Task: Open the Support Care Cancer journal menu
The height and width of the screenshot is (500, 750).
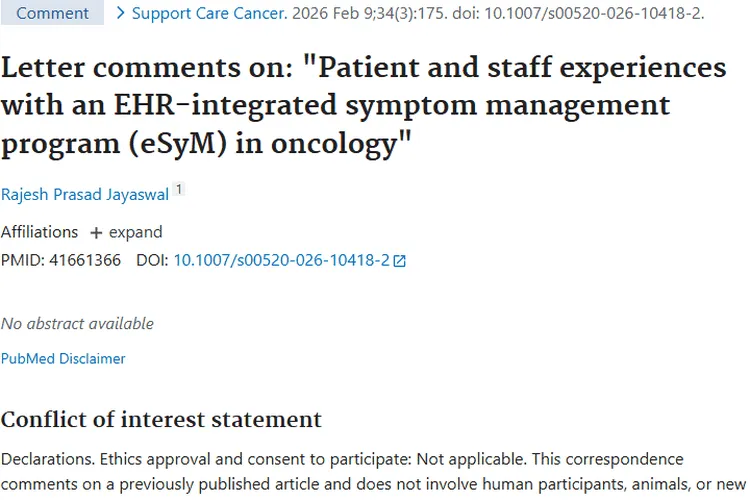Action: [x=209, y=14]
